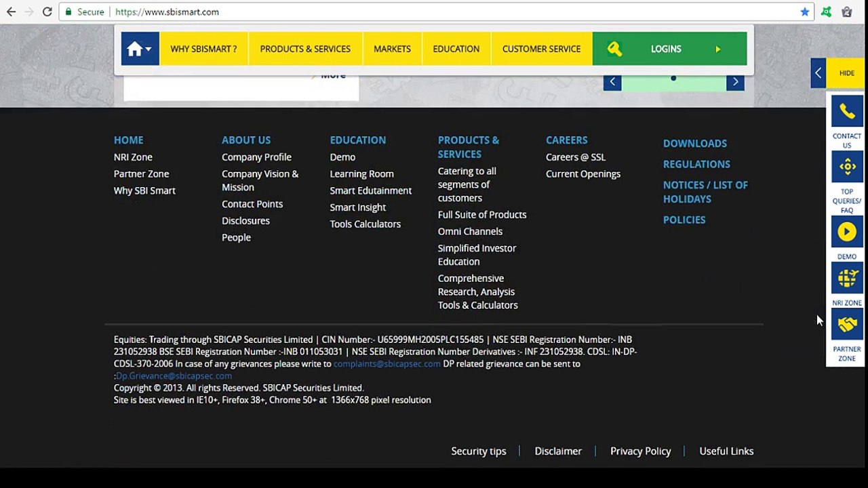Open the Home icon dropdown in navbar
The image size is (868, 488).
pos(140,49)
